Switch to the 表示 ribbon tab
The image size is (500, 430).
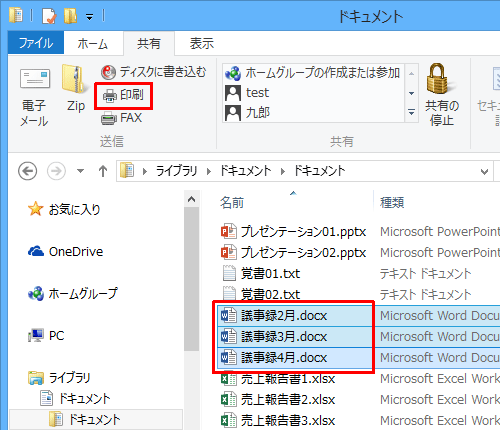(202, 44)
